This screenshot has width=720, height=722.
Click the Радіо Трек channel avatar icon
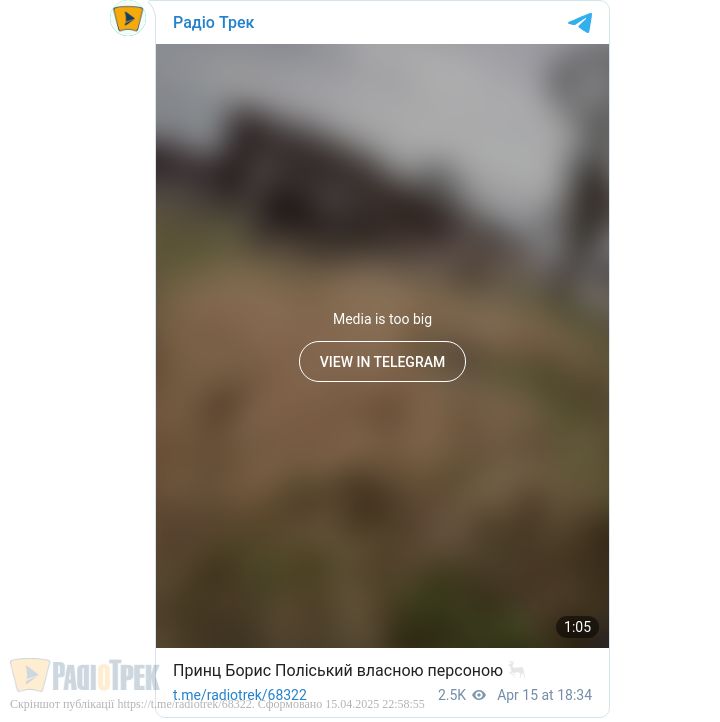128,18
